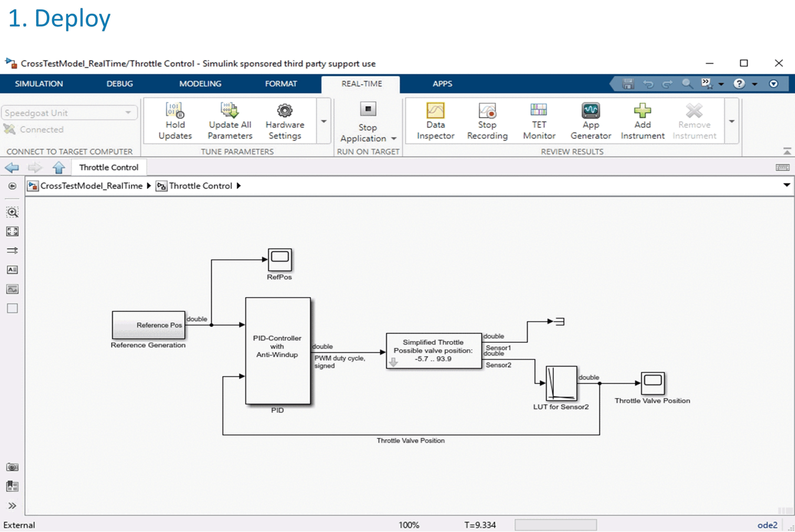Click the simulation progress bar
Image resolution: width=795 pixels, height=532 pixels.
coord(555,525)
